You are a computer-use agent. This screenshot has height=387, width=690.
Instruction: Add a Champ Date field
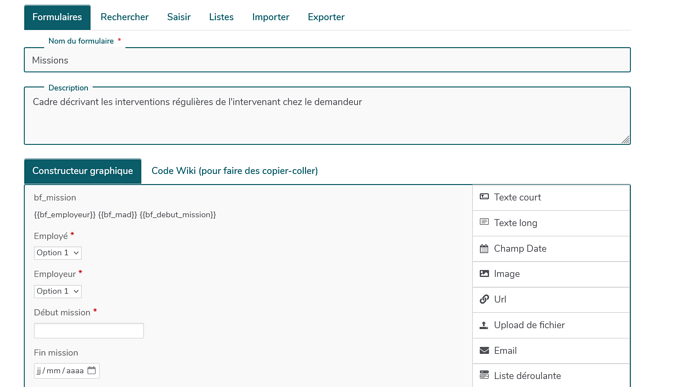click(551, 249)
